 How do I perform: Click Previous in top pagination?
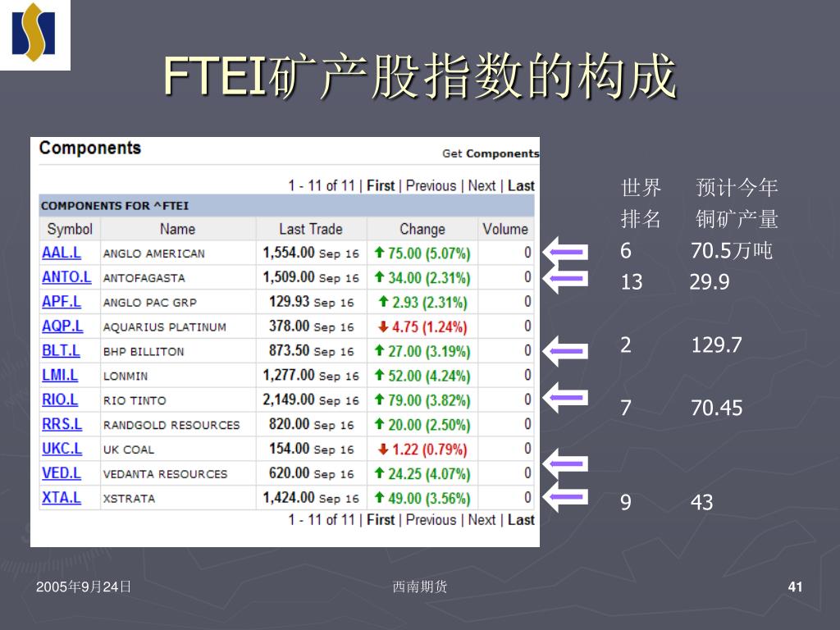(x=431, y=186)
